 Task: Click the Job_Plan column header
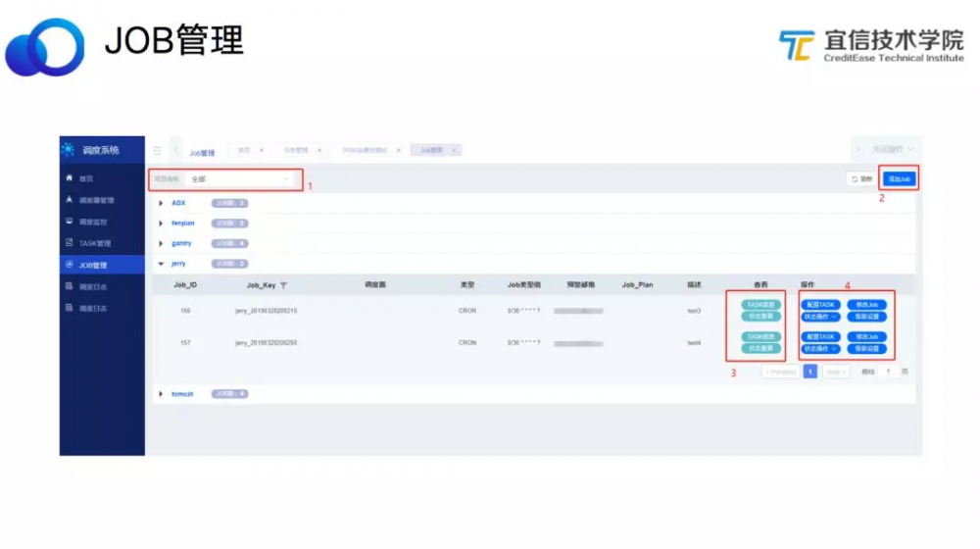(638, 285)
